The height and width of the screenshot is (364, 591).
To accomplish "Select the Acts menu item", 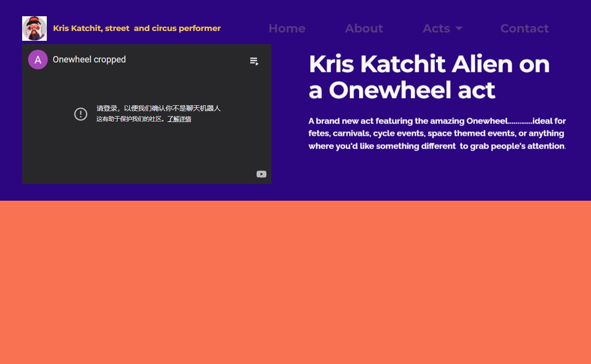I will click(x=436, y=29).
